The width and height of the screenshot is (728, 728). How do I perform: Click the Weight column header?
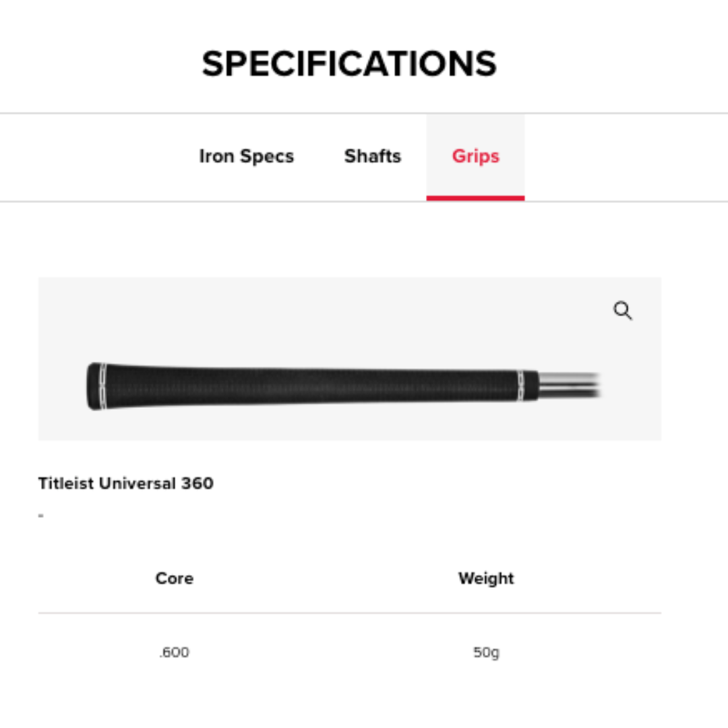pyautogui.click(x=486, y=578)
